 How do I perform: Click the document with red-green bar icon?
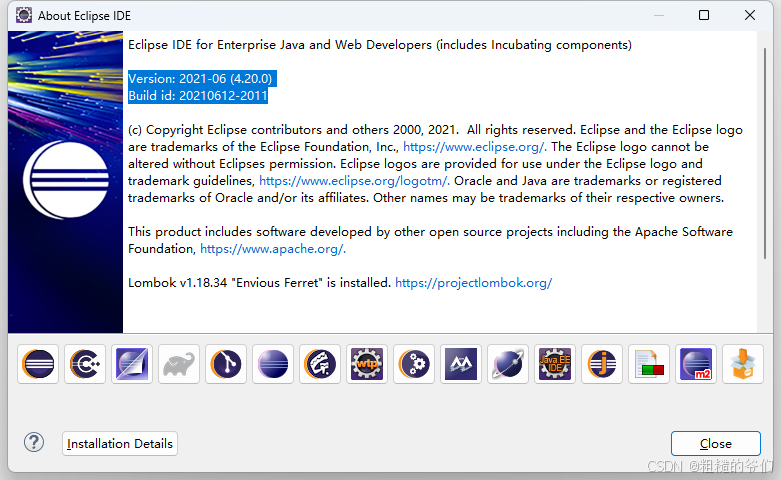coord(649,364)
